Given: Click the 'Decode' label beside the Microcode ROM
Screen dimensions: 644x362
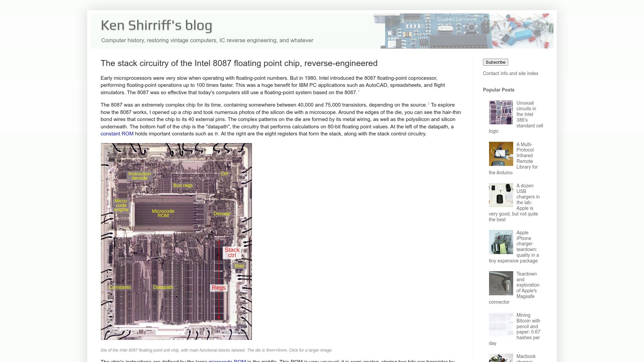Looking at the screenshot, I should pos(222,214).
